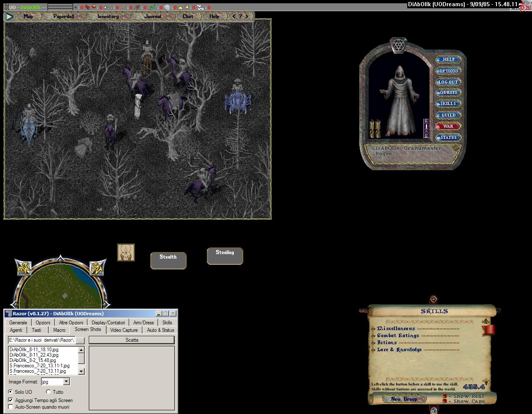This screenshot has height=414, width=532.
Task: Open the Image Format dropdown in Razor
Action: coord(66,382)
